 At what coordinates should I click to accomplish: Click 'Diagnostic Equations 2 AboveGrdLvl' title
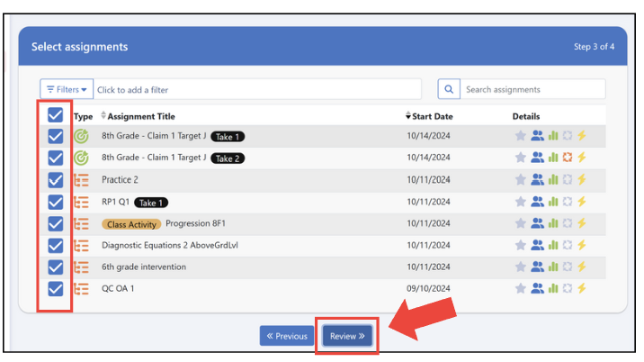(x=170, y=245)
